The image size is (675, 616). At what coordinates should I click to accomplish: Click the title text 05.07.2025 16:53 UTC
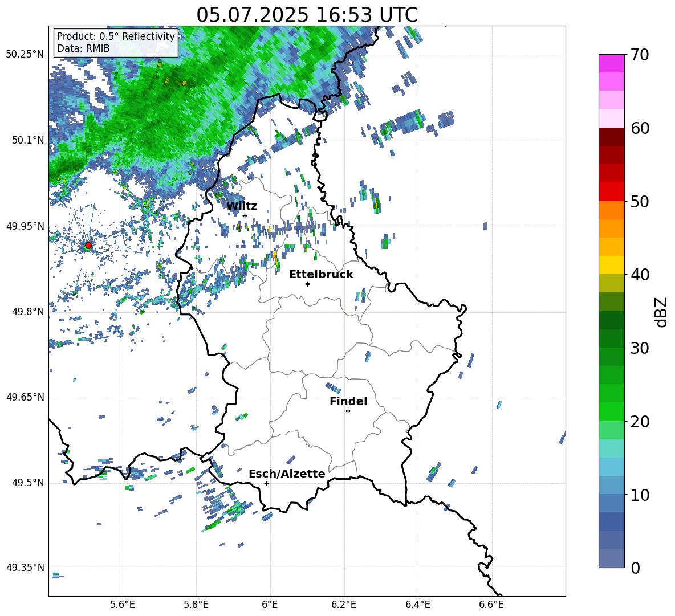point(307,15)
